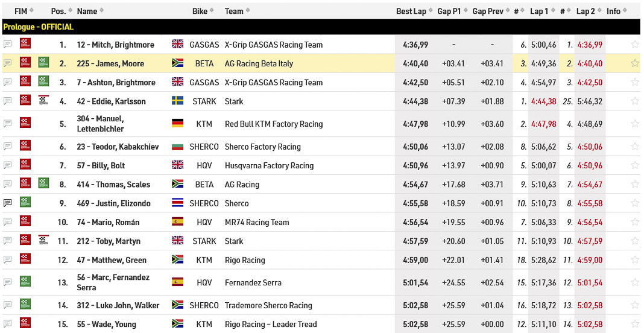Screen dimensions: 644x333
Task: Click Gap P1 value +22.01
Action: pos(453,260)
